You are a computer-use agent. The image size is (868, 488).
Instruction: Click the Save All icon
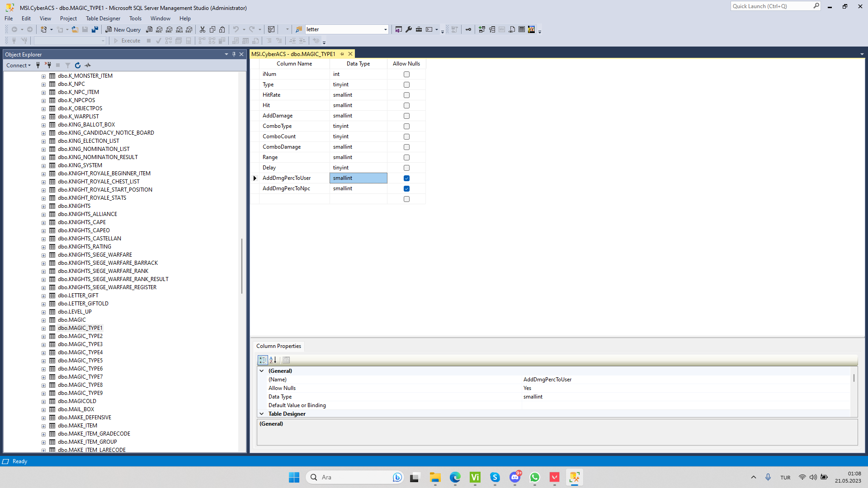[x=95, y=29]
